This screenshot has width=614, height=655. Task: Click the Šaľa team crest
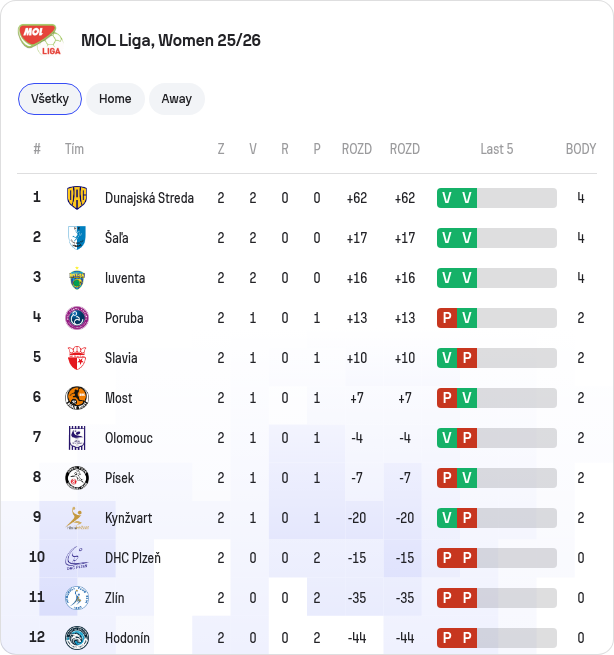(x=77, y=238)
